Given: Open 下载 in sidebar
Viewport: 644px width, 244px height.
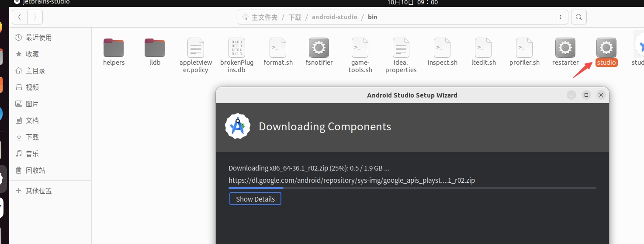Looking at the screenshot, I should pos(50,137).
